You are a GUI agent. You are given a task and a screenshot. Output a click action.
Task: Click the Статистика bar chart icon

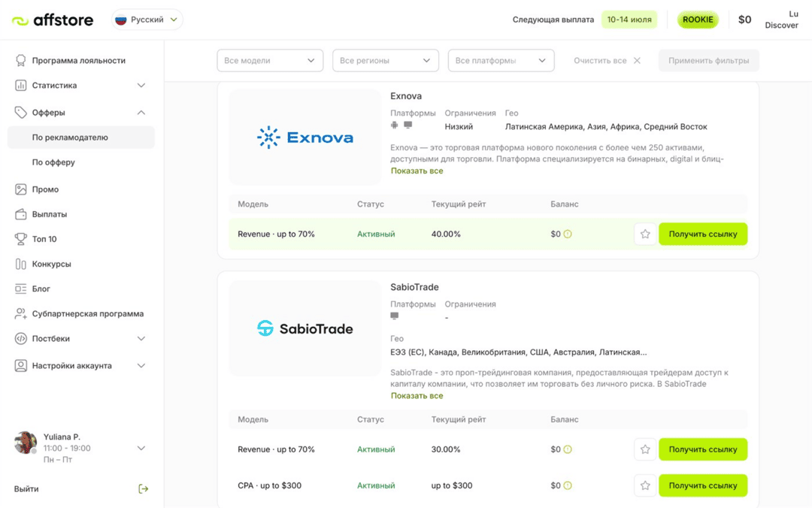point(21,86)
